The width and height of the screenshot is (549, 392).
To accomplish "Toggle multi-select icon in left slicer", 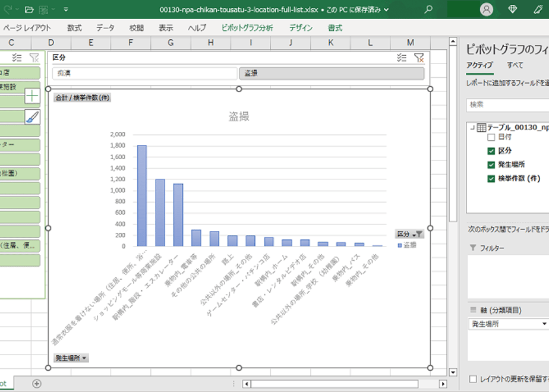I will point(17,58).
